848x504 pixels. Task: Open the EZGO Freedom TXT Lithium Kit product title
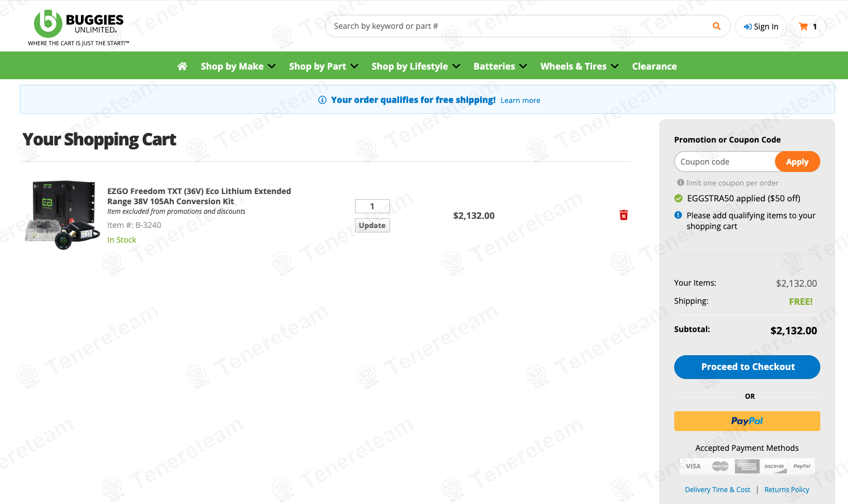199,196
